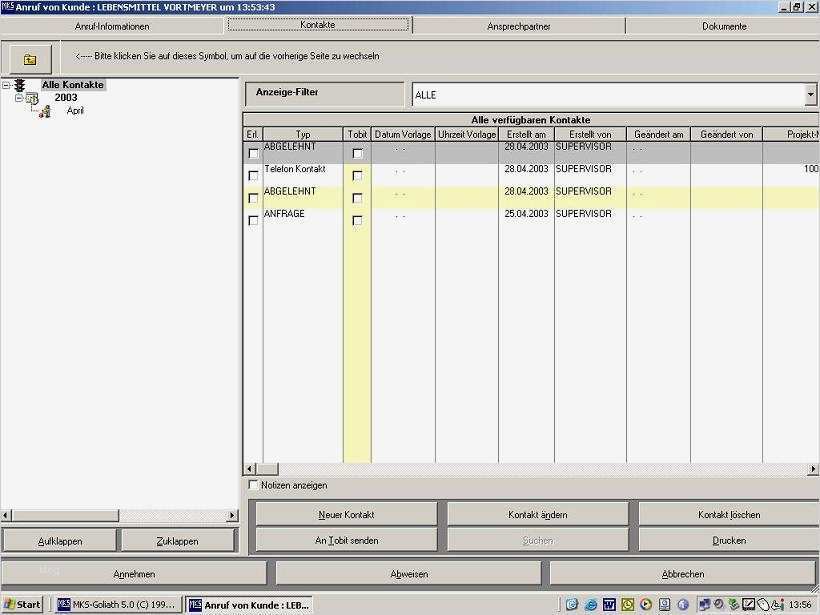Click the Drucken button
820x615 pixels.
pos(729,540)
